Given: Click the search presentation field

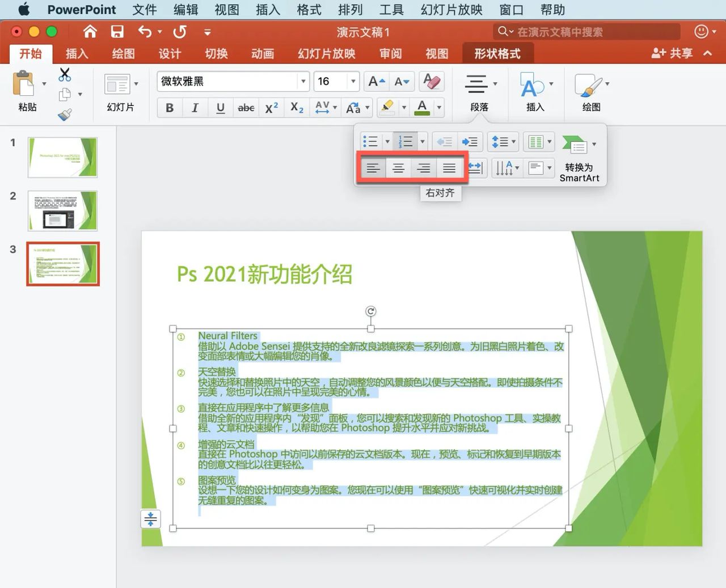Looking at the screenshot, I should (x=586, y=32).
